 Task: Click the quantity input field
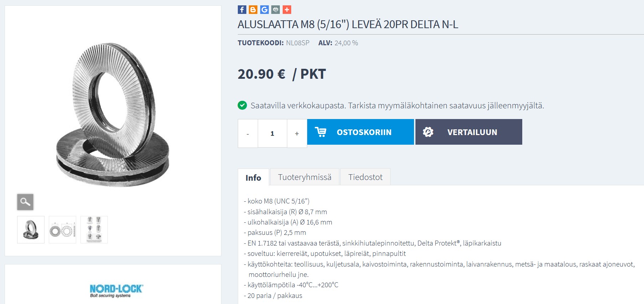tap(272, 134)
